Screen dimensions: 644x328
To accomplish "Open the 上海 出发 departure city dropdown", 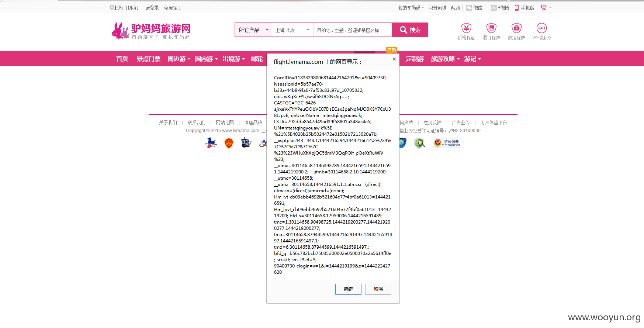I will pyautogui.click(x=292, y=30).
